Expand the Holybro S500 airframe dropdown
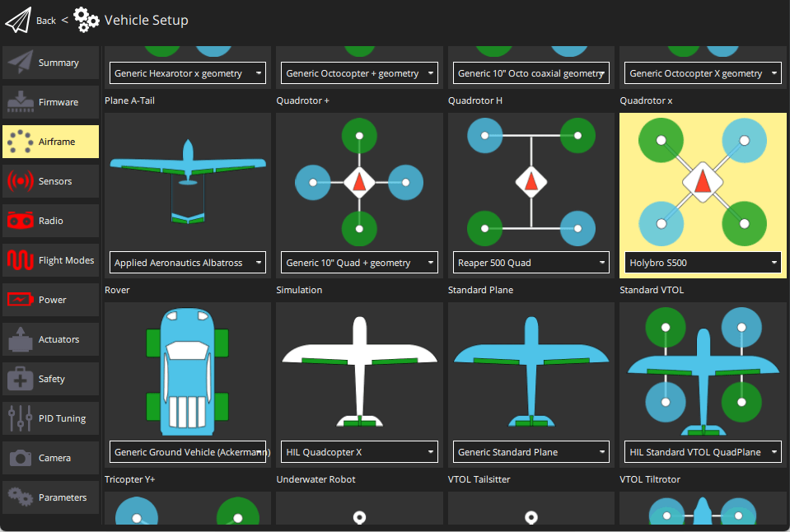Image resolution: width=790 pixels, height=532 pixels. point(702,262)
